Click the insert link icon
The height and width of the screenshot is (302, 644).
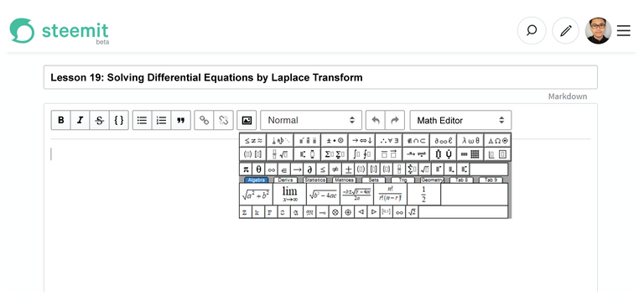point(204,121)
